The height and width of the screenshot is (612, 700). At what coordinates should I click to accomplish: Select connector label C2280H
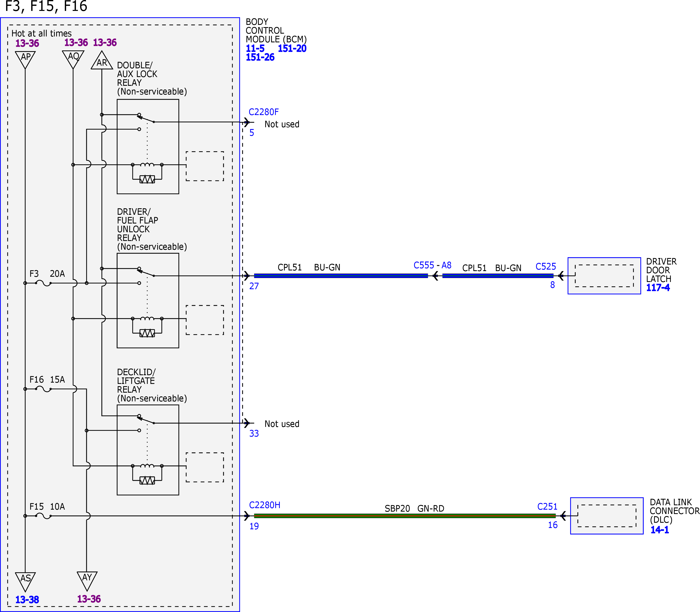pos(265,505)
